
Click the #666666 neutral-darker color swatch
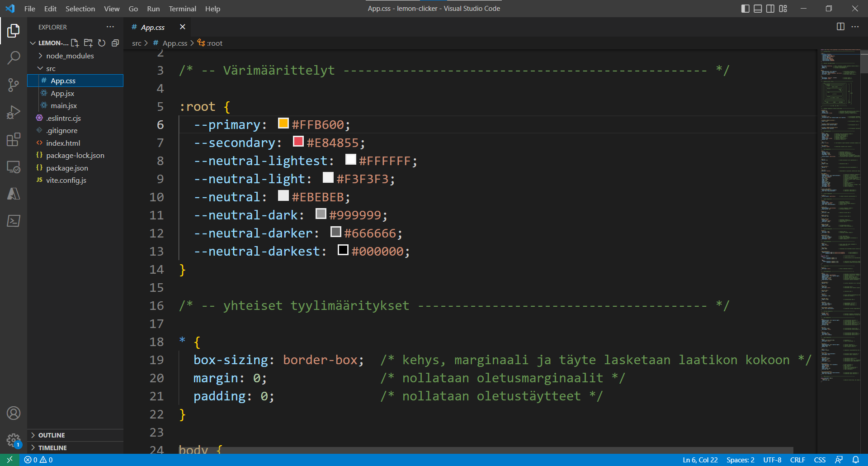[x=336, y=232]
